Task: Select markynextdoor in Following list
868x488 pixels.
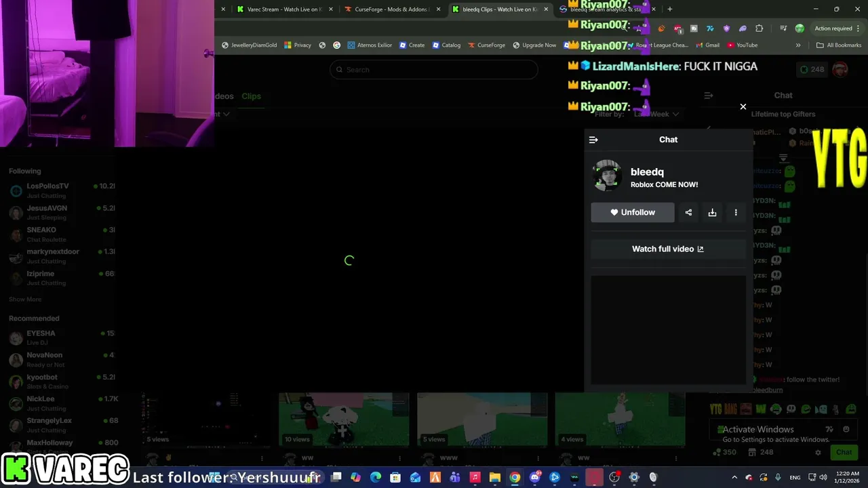Action: [x=62, y=256]
